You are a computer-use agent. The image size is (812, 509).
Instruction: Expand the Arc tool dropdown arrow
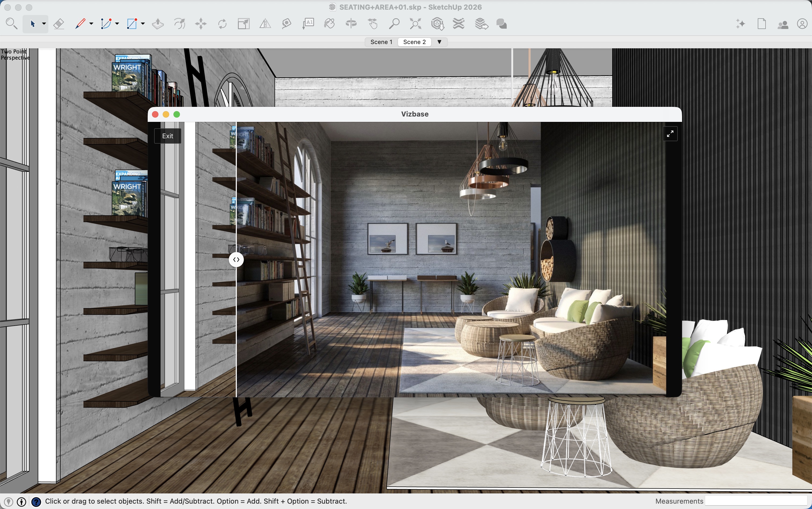click(117, 24)
